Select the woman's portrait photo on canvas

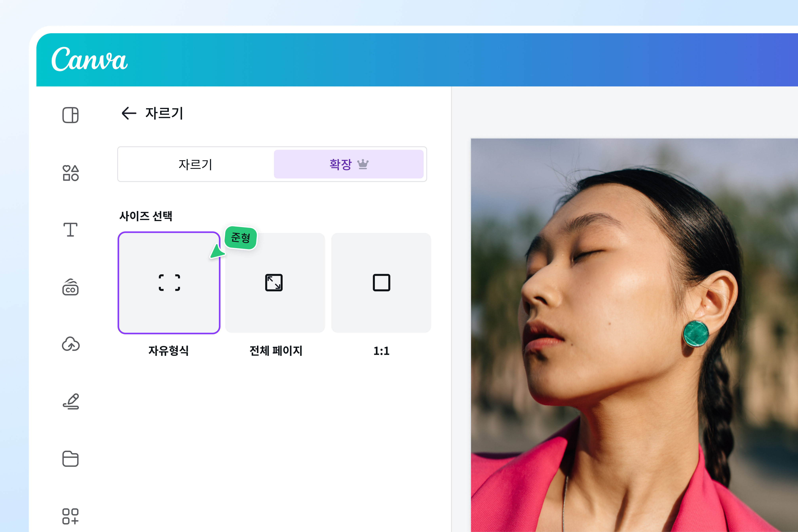634,335
